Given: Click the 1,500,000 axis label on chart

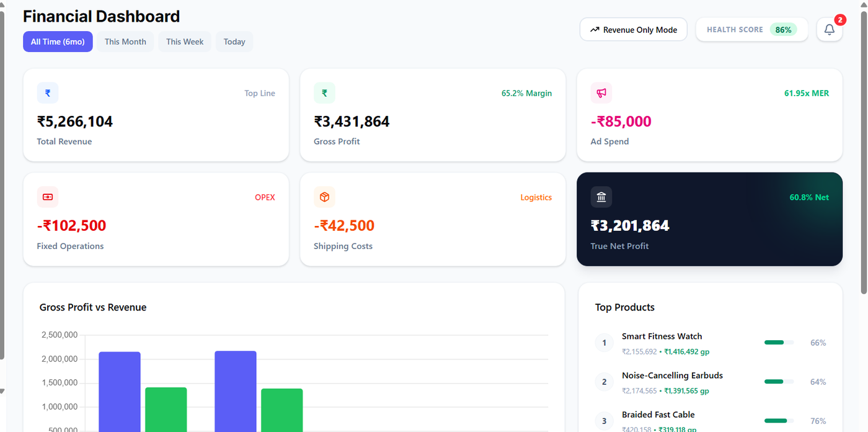Looking at the screenshot, I should click(x=60, y=383).
